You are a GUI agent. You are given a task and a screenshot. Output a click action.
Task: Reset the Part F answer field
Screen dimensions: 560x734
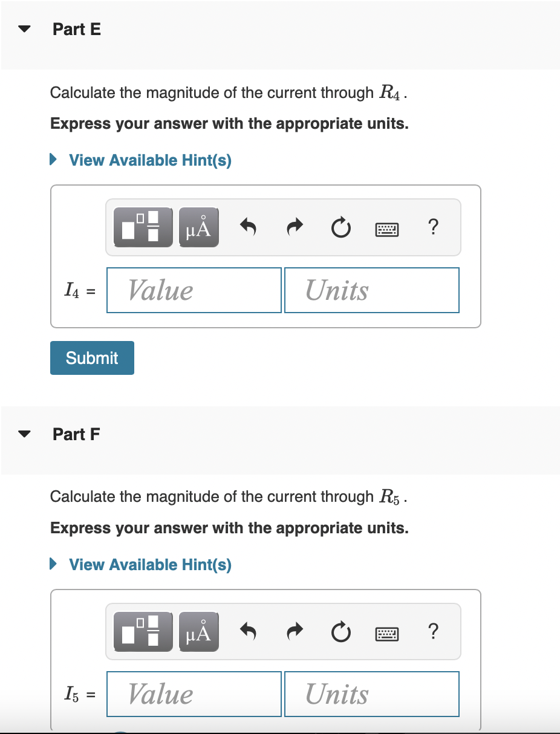tap(340, 632)
